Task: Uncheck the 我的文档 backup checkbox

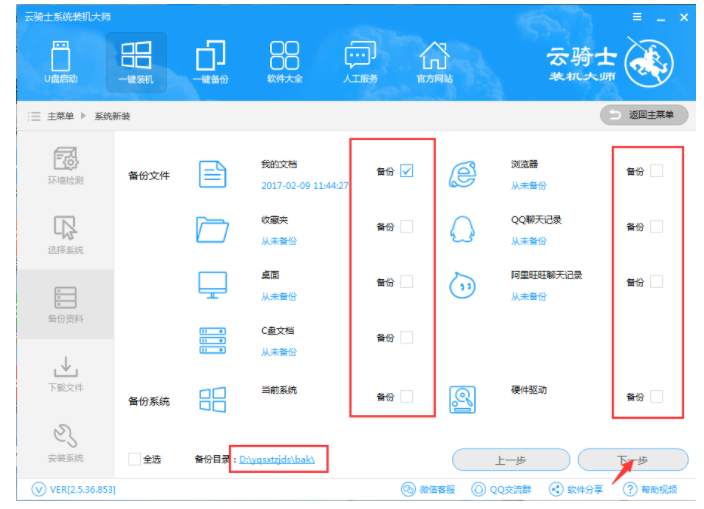Action: point(406,171)
